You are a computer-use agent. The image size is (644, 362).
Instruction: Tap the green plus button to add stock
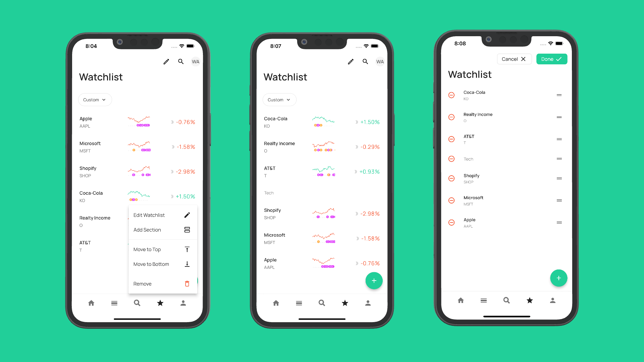click(x=374, y=280)
